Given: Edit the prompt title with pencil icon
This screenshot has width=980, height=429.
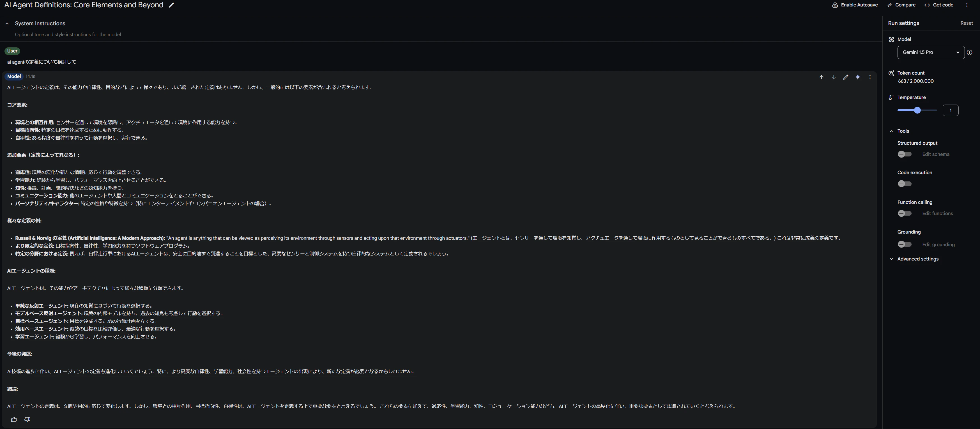Looking at the screenshot, I should pyautogui.click(x=172, y=5).
